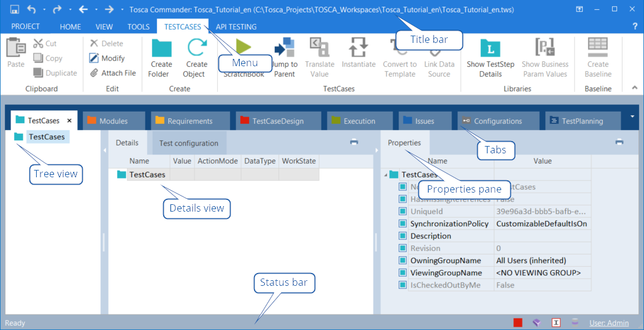Click the print icon in Details pane
The width and height of the screenshot is (644, 330).
354,142
